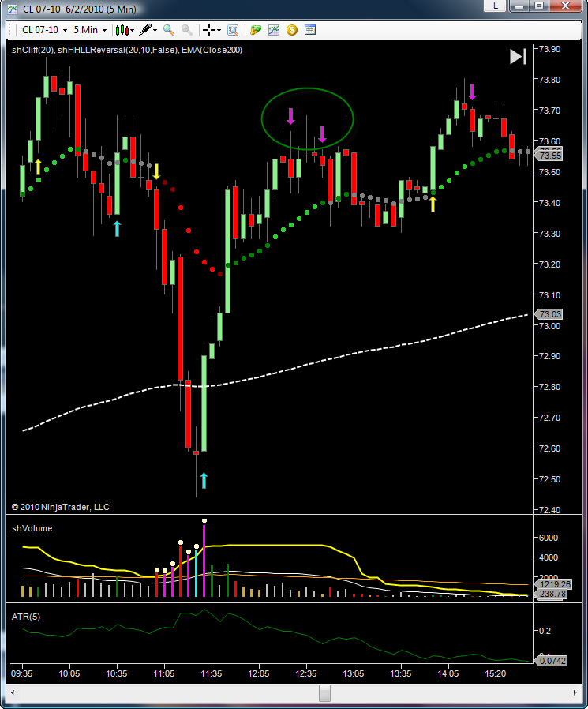Open the chart properties table icon
Image resolution: width=588 pixels, height=709 pixels.
[x=310, y=30]
